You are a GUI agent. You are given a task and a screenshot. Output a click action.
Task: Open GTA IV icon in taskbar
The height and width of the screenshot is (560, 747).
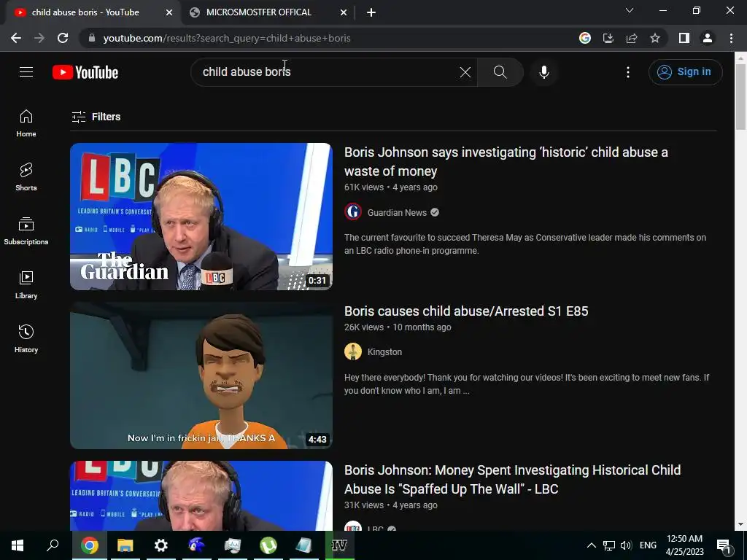tap(340, 545)
